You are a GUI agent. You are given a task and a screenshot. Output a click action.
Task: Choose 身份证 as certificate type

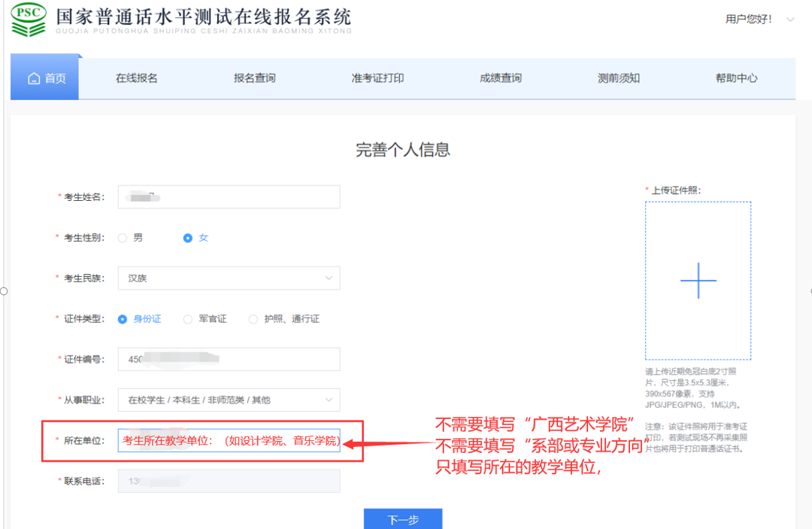click(123, 319)
